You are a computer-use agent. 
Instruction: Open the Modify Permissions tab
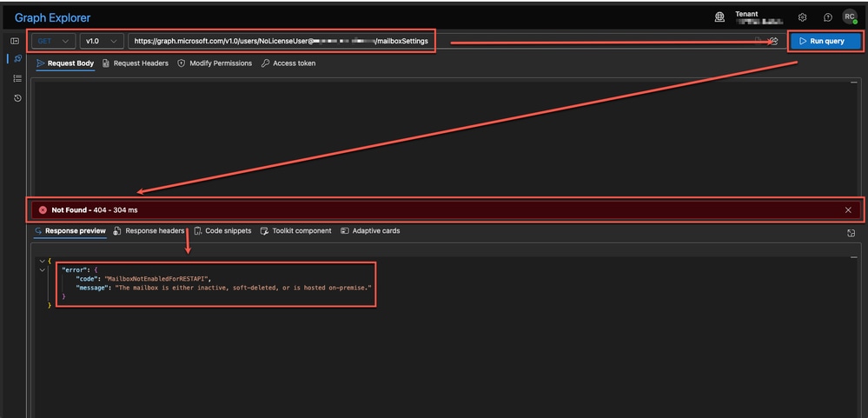[215, 63]
